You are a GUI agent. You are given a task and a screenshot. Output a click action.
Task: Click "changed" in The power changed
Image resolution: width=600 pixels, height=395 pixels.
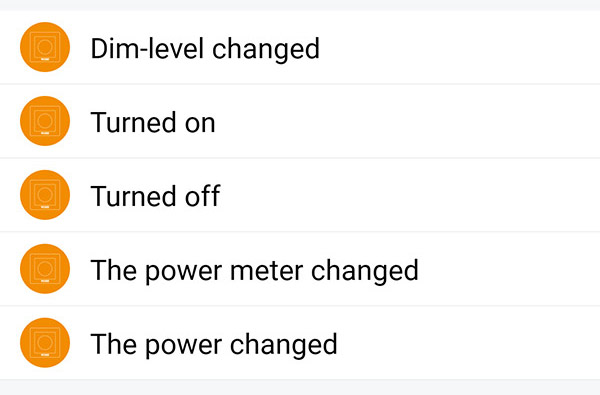click(284, 344)
